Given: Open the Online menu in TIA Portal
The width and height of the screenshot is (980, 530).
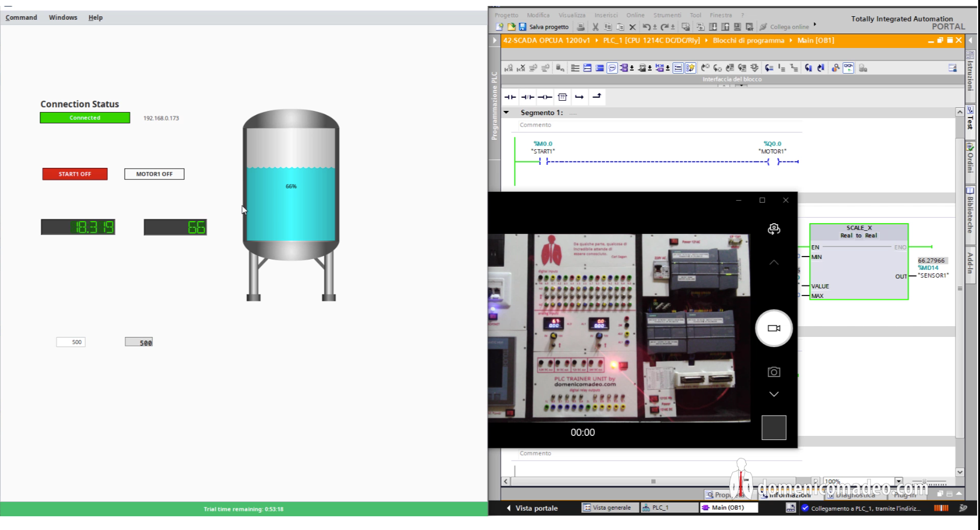Looking at the screenshot, I should click(635, 15).
